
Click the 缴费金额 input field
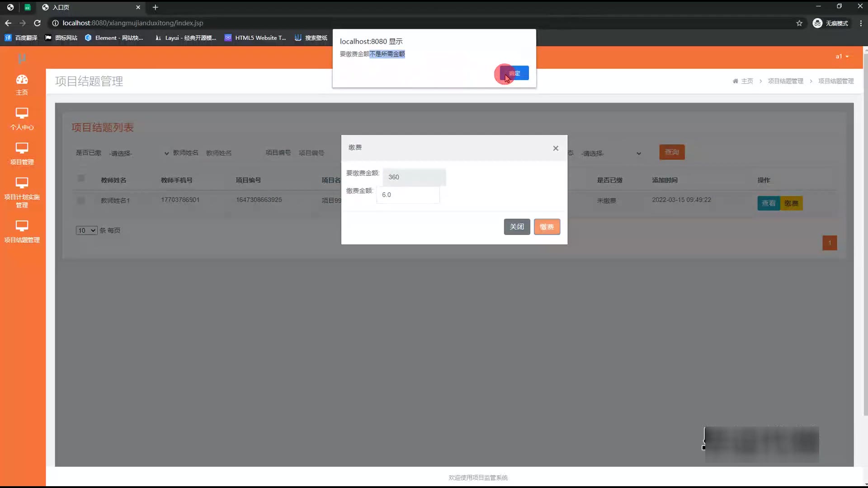pos(408,195)
